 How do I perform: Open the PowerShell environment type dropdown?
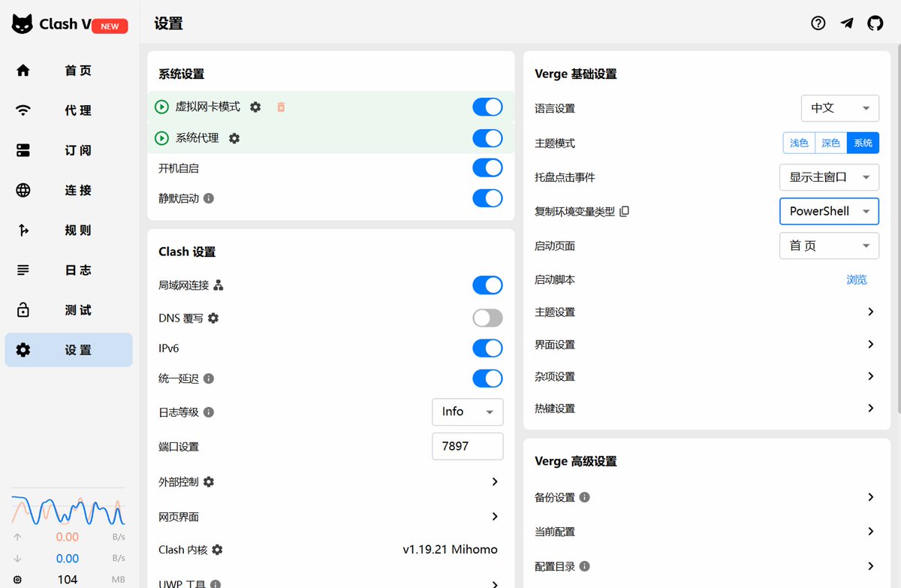[x=830, y=211]
